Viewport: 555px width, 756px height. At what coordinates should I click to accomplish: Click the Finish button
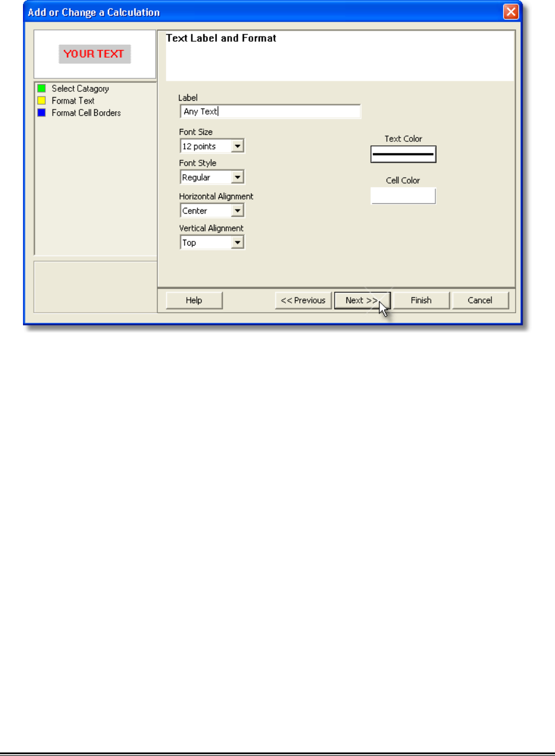pyautogui.click(x=421, y=300)
